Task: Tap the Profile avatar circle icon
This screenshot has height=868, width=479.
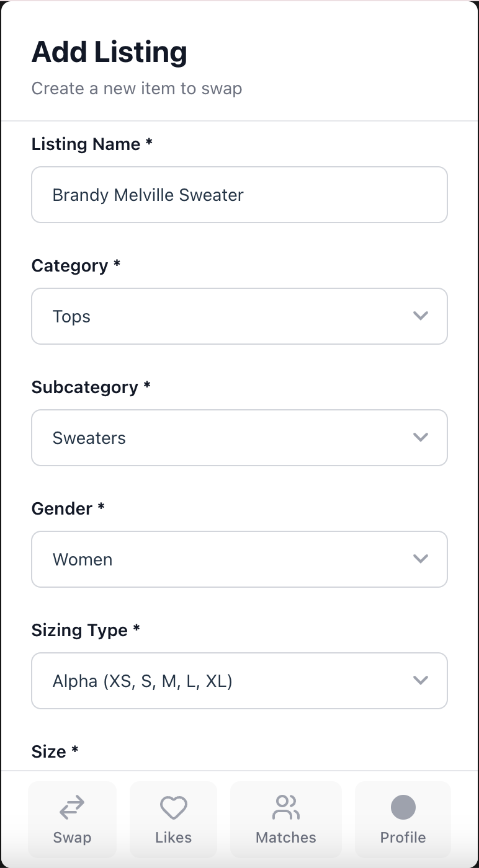Action: 403,807
